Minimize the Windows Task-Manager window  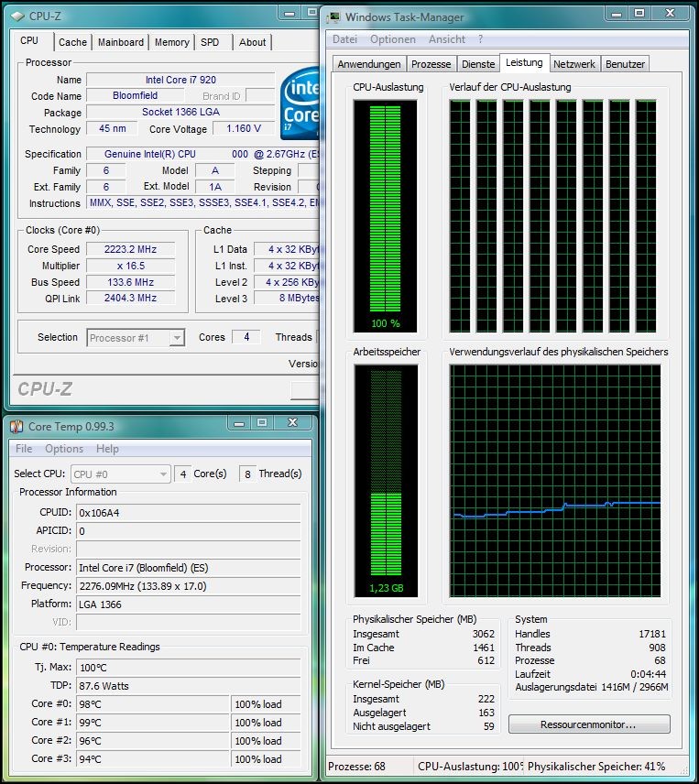(617, 14)
